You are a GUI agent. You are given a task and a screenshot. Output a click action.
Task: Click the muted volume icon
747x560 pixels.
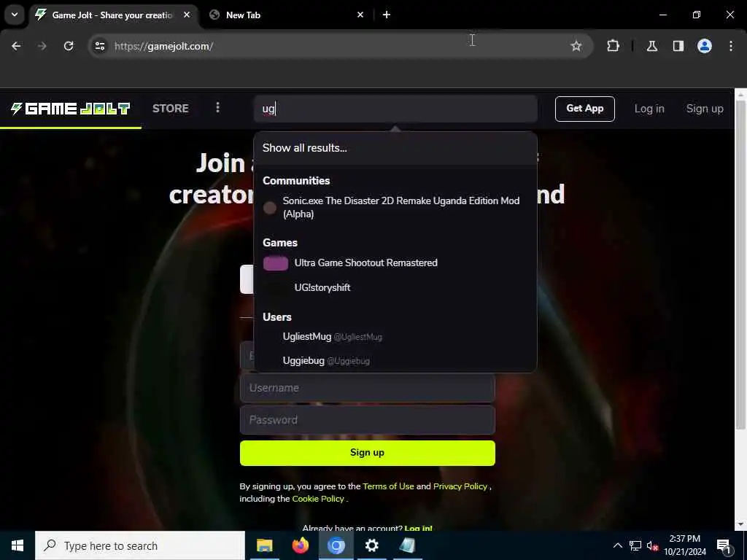point(652,545)
